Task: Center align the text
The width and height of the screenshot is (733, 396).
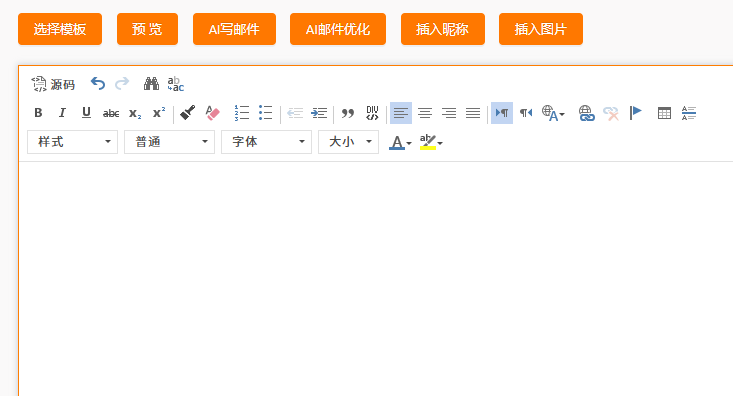Action: (x=425, y=113)
